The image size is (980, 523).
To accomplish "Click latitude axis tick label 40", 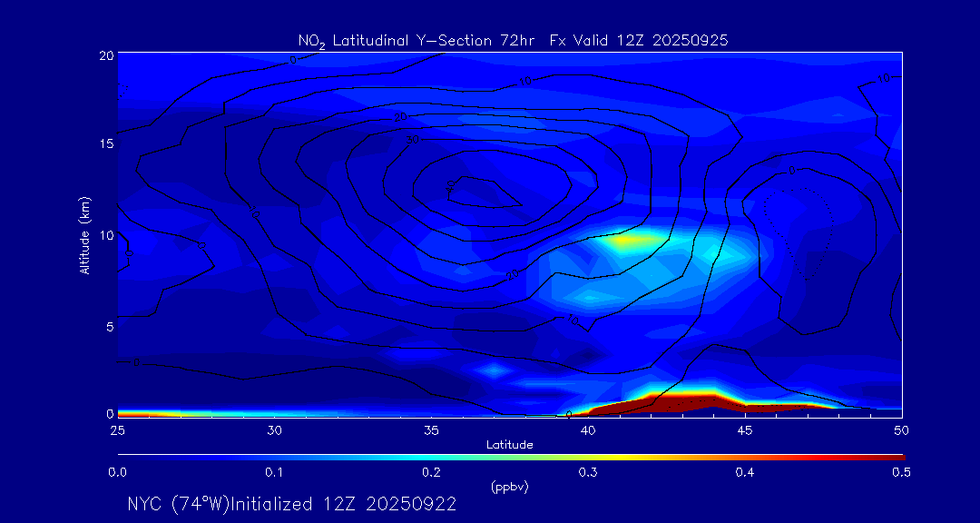I will pos(588,430).
